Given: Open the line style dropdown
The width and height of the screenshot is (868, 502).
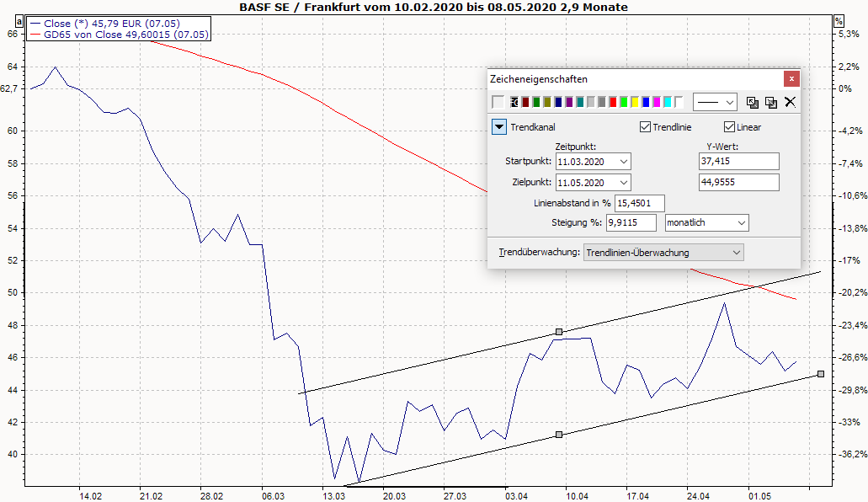Looking at the screenshot, I should [x=729, y=102].
